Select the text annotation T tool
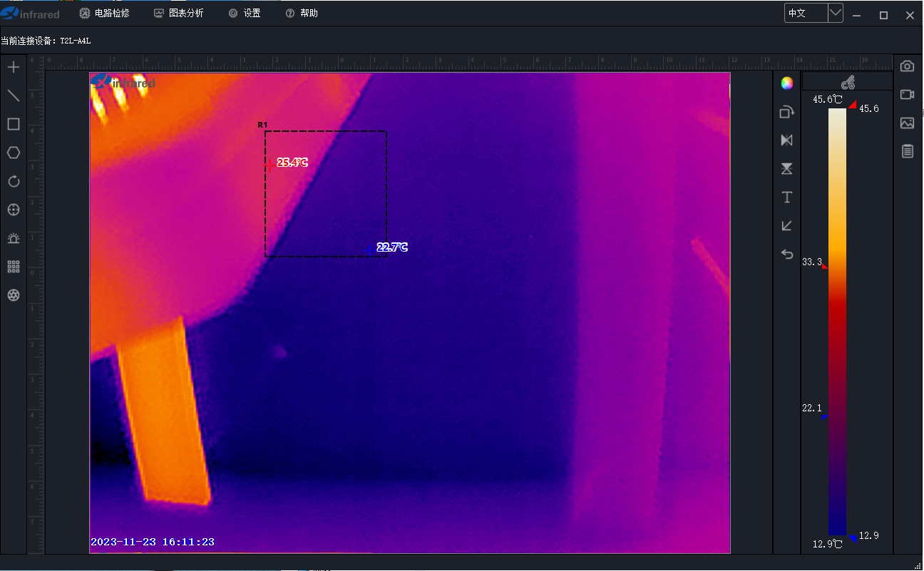 click(x=787, y=197)
